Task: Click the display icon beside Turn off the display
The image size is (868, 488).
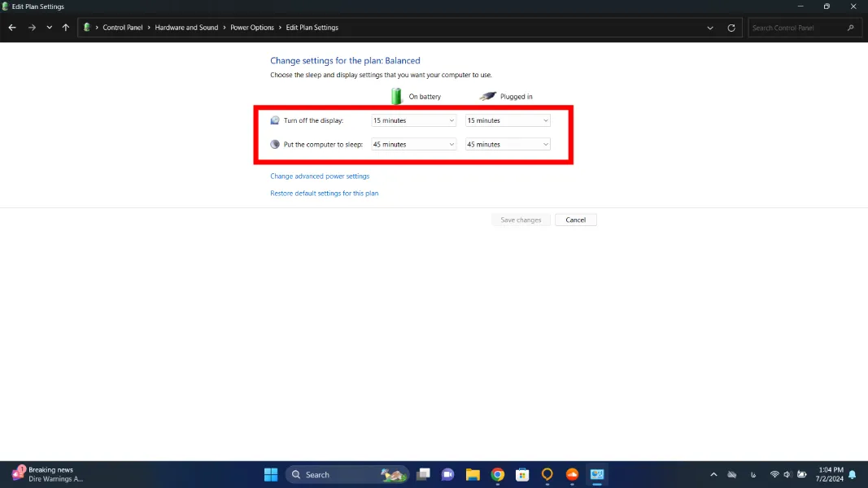Action: click(275, 120)
